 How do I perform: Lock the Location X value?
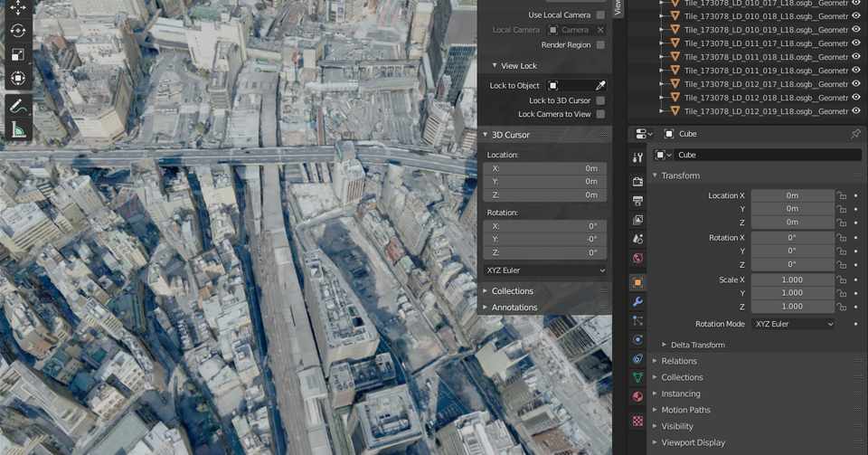click(x=842, y=196)
